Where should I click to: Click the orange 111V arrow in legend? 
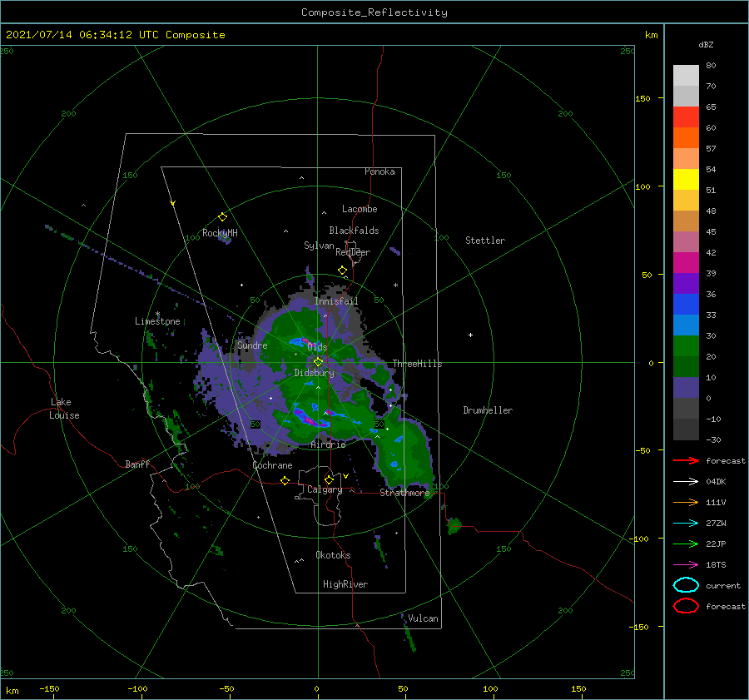(x=686, y=502)
